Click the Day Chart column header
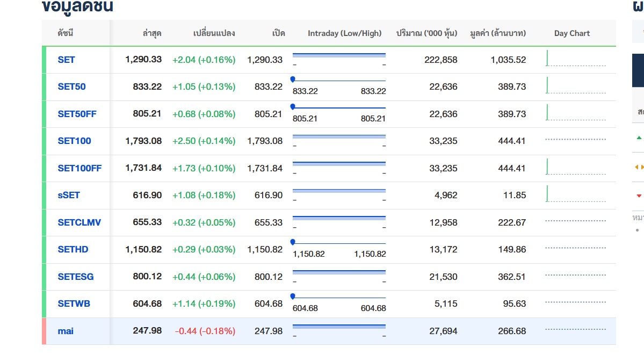 pos(571,33)
